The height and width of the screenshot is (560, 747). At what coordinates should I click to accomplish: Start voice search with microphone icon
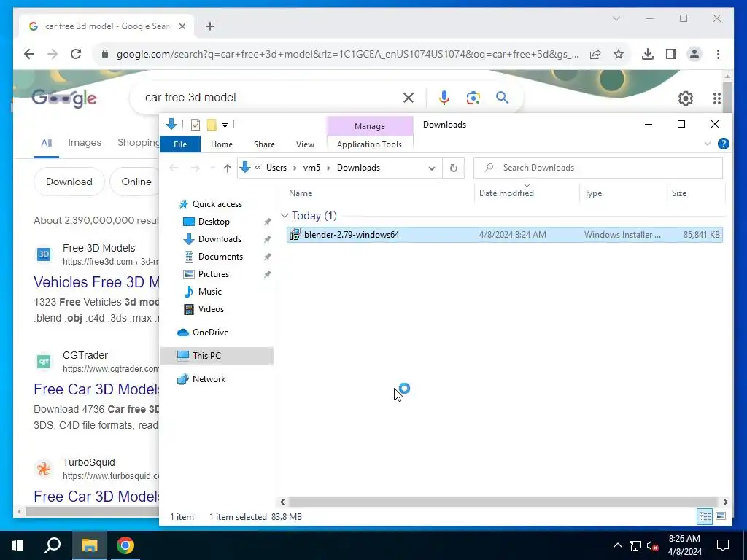coord(444,98)
